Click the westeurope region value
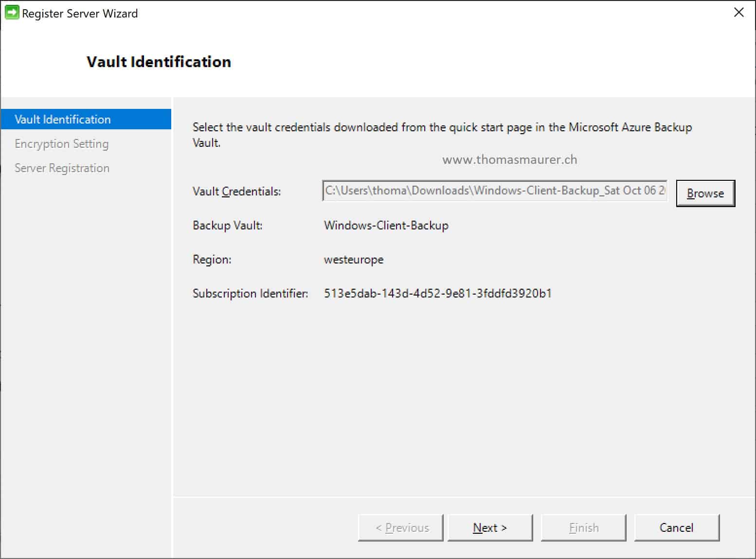The image size is (756, 559). click(354, 260)
